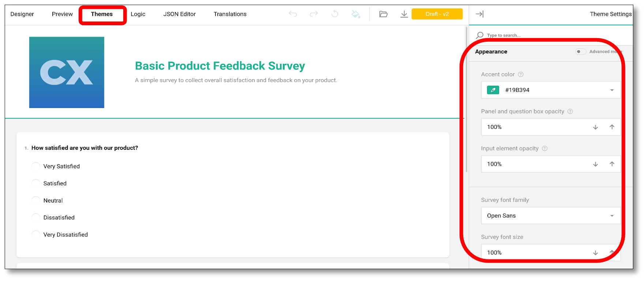Toggle Advanced mode switch
Screen dimensions: 644x282
(x=580, y=52)
